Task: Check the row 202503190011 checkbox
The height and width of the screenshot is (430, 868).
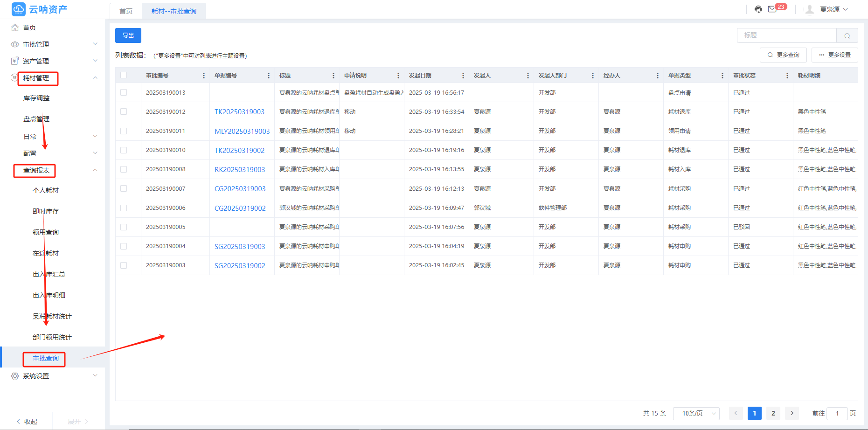Action: (x=124, y=131)
